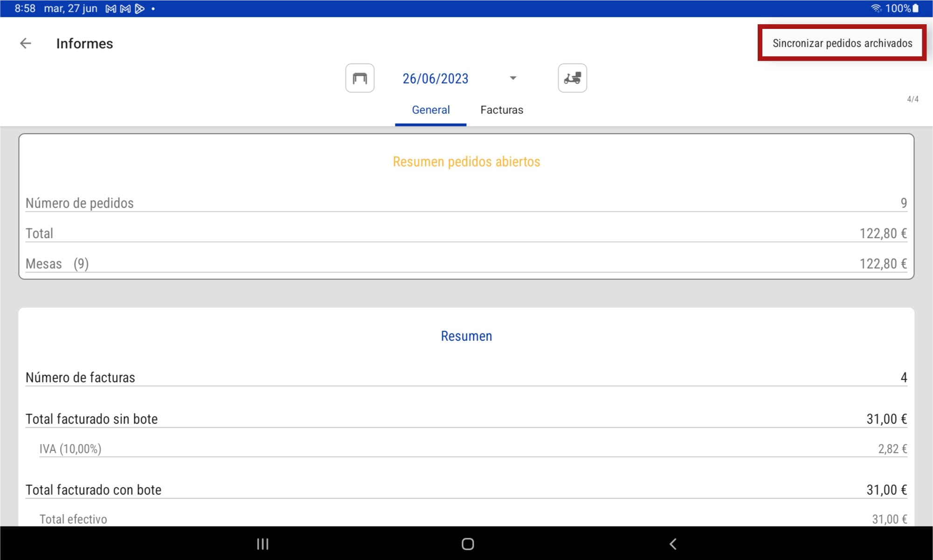Tap the Android recent apps icon

point(263,544)
